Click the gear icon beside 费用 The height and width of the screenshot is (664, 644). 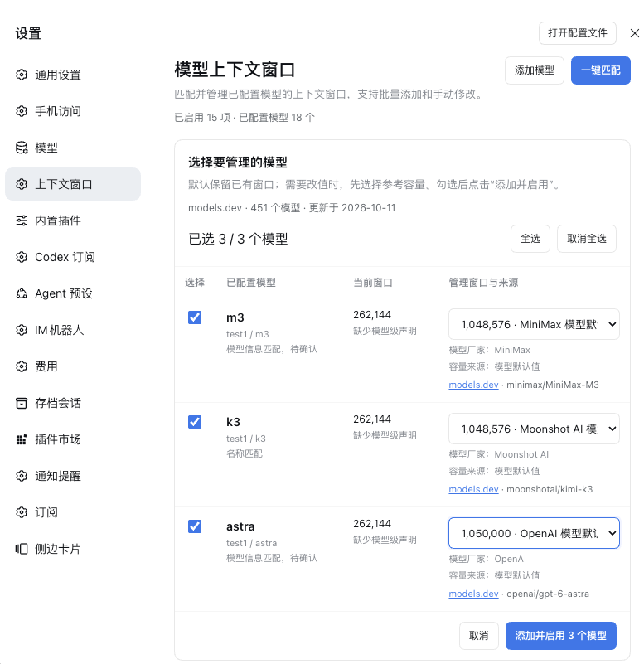(22, 366)
